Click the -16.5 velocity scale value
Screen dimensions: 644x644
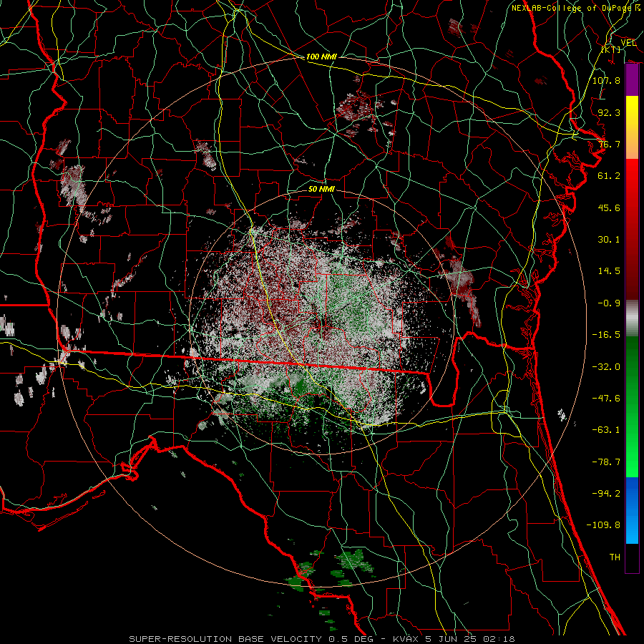click(x=606, y=335)
